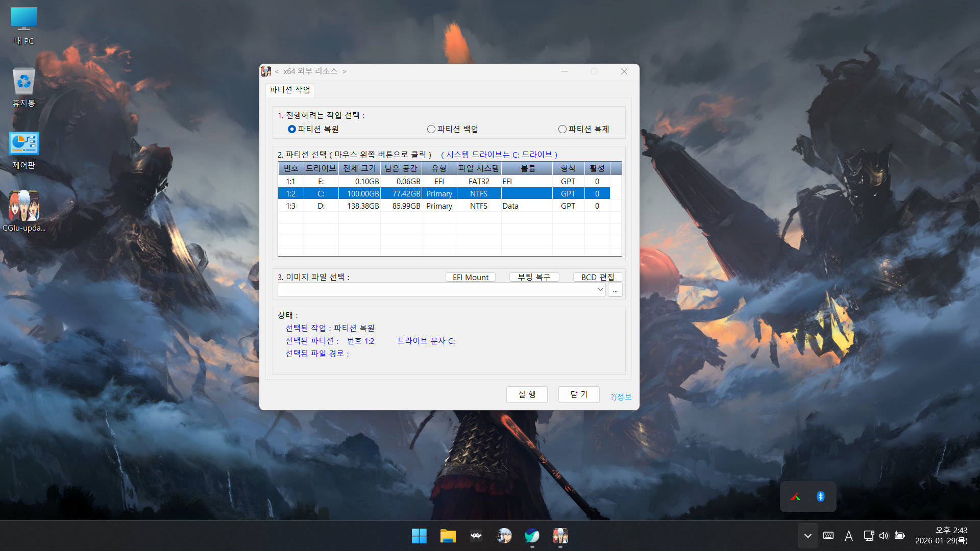Click the Bluetooth tray icon
Viewport: 980px width, 551px height.
tap(821, 496)
